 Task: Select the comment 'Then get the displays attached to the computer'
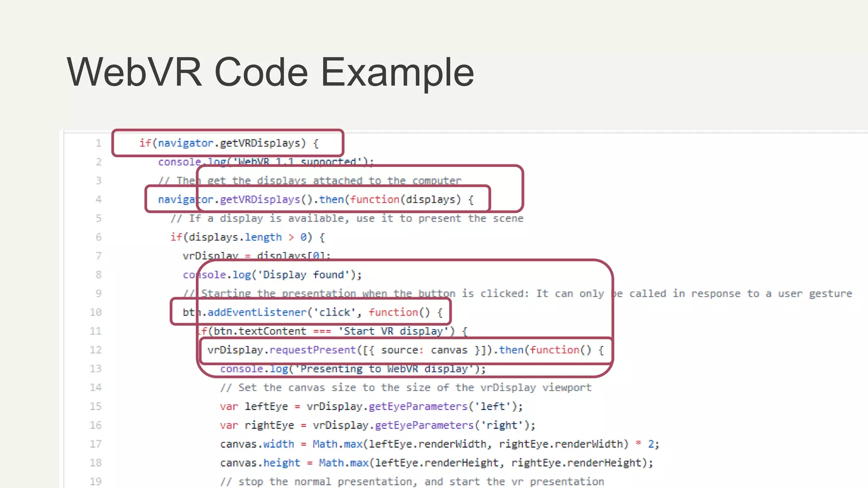(310, 181)
